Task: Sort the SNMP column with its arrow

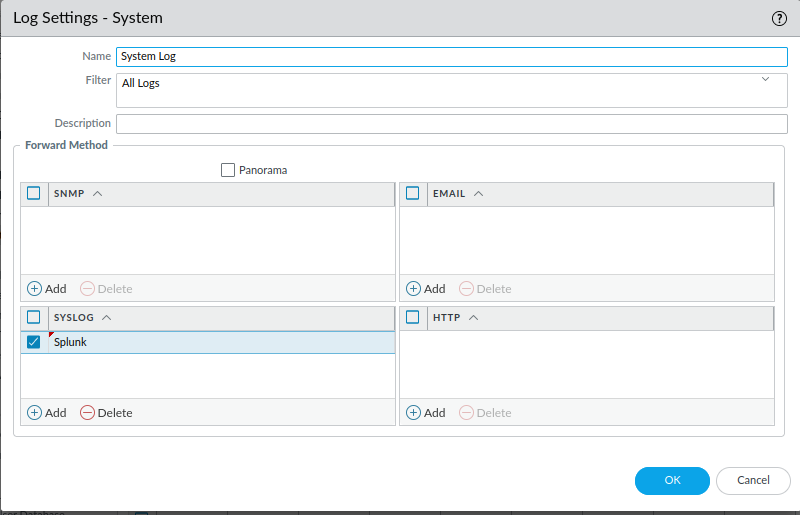Action: (97, 193)
